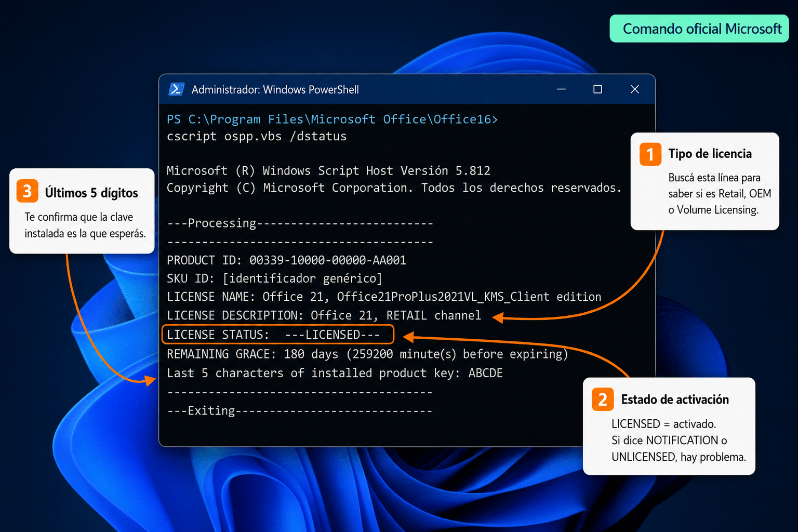This screenshot has width=798, height=532.
Task: Maximize the PowerShell window
Action: [x=597, y=89]
